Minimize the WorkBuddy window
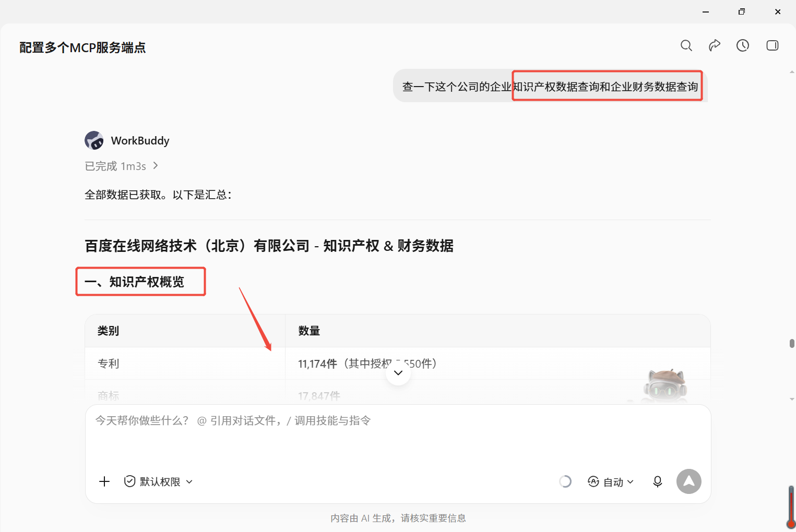Viewport: 796px width, 532px height. point(706,11)
